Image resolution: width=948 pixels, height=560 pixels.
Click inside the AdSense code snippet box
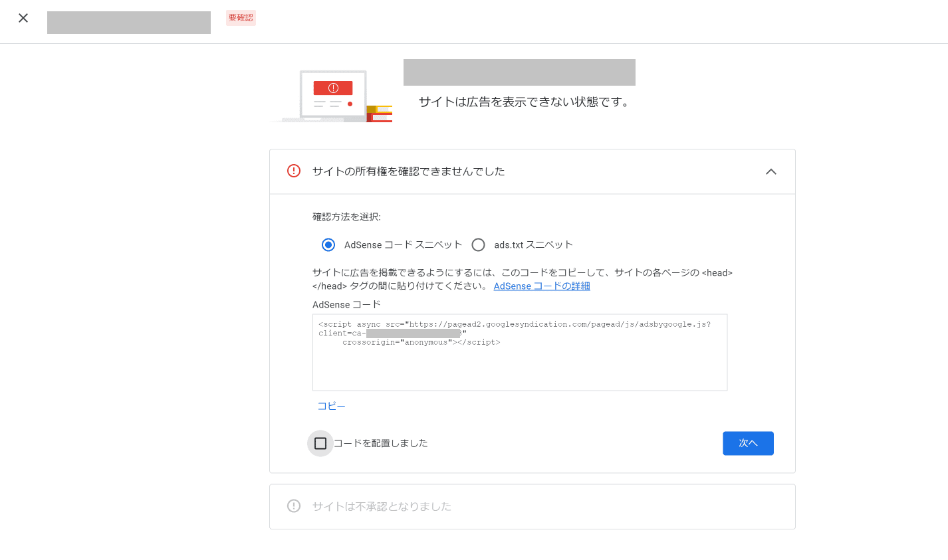coord(519,365)
